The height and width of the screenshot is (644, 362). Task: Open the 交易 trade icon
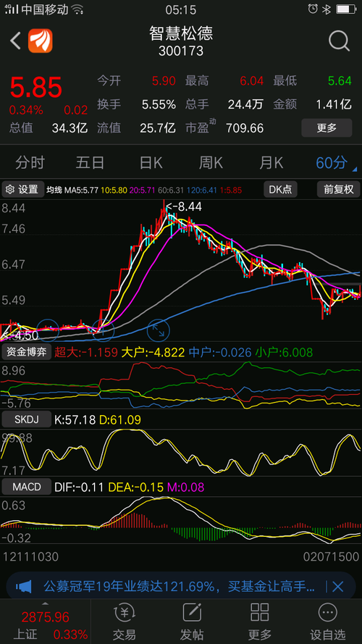coord(125,613)
